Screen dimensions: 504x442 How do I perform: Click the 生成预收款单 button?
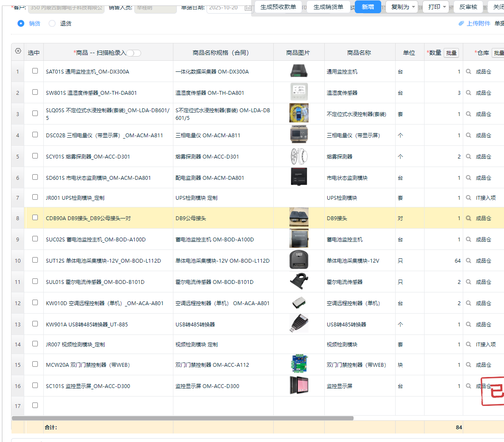(278, 7)
